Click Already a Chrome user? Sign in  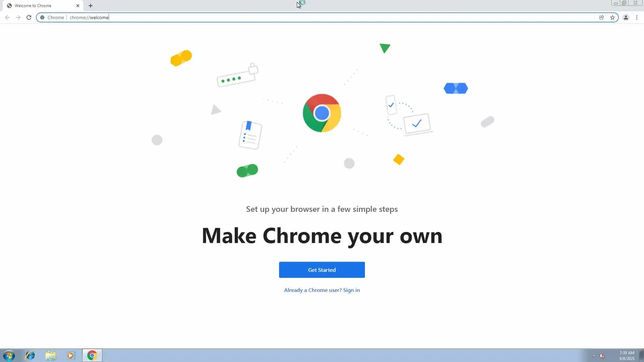tap(322, 290)
